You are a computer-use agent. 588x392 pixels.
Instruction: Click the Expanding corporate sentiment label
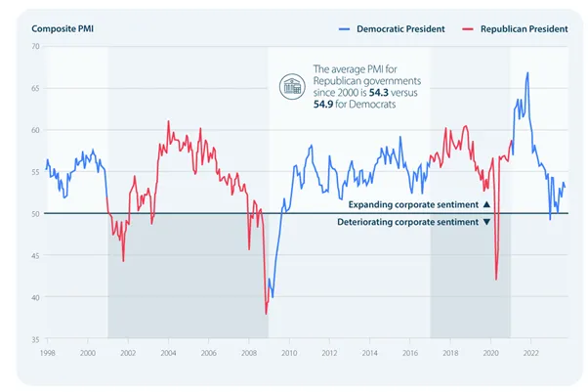413,204
